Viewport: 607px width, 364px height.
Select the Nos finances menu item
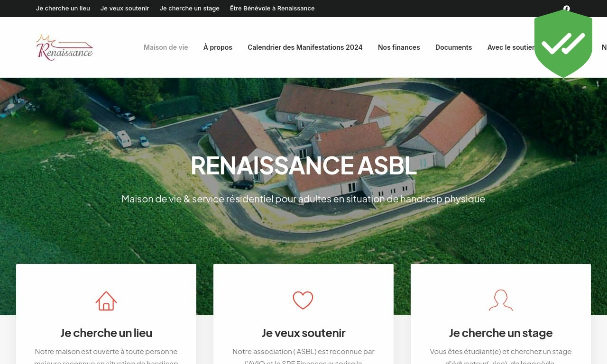pos(399,47)
